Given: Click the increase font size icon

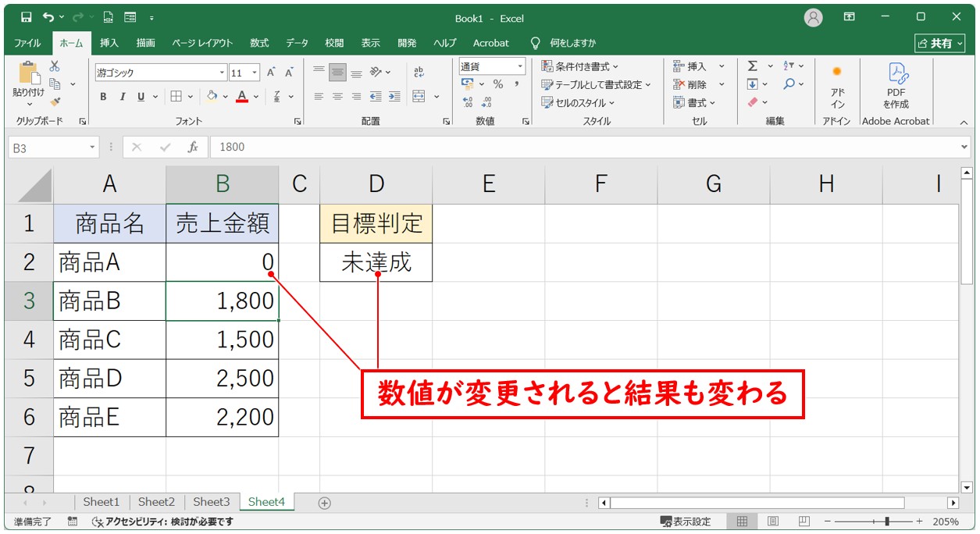Looking at the screenshot, I should coord(271,73).
